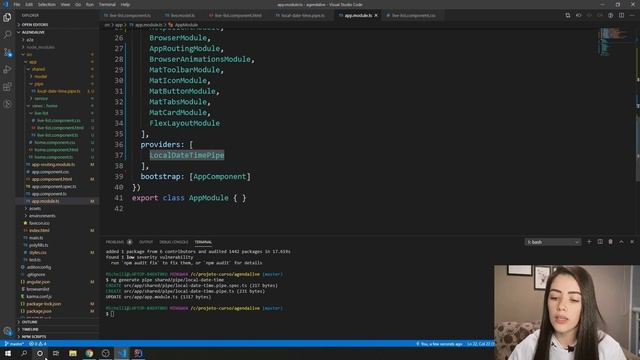Close the app.module.ts editor tab
The height and width of the screenshot is (360, 640).
[376, 16]
